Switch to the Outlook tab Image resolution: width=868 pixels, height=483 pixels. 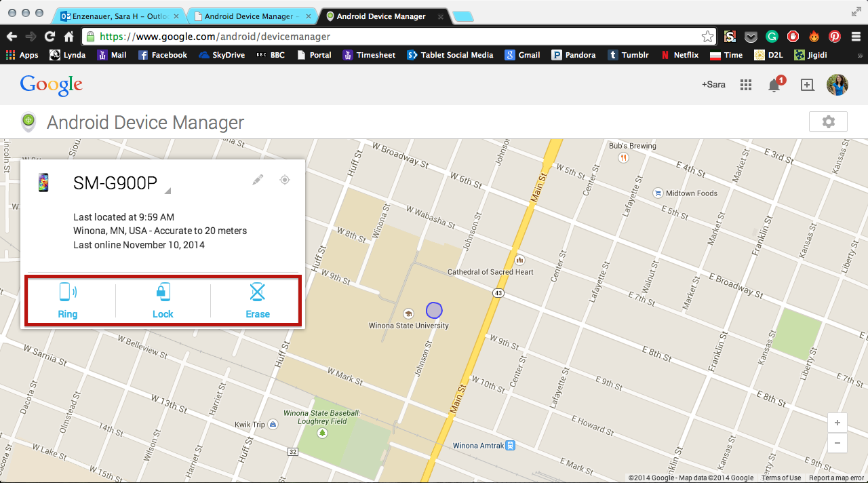pos(115,16)
